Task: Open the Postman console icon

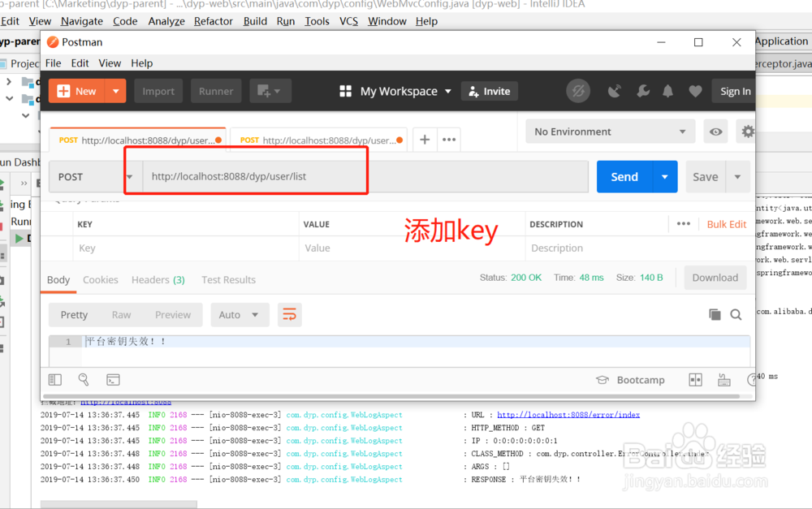Action: click(x=113, y=380)
